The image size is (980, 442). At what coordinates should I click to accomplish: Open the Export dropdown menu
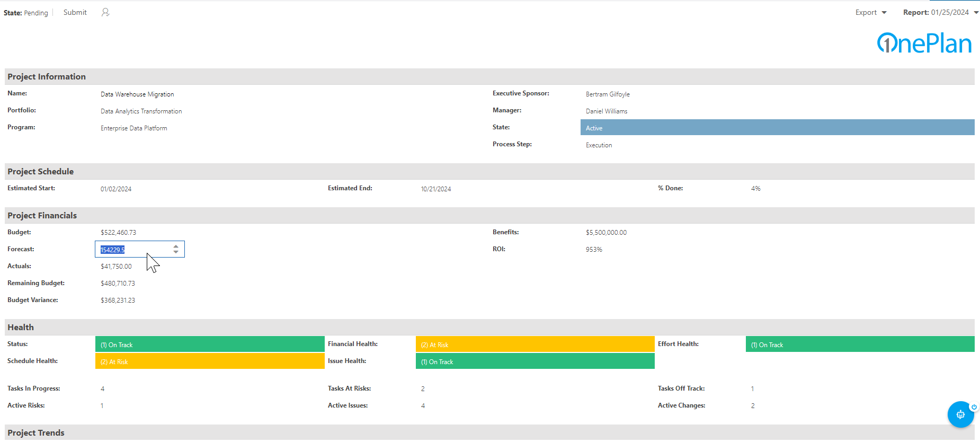[871, 12]
